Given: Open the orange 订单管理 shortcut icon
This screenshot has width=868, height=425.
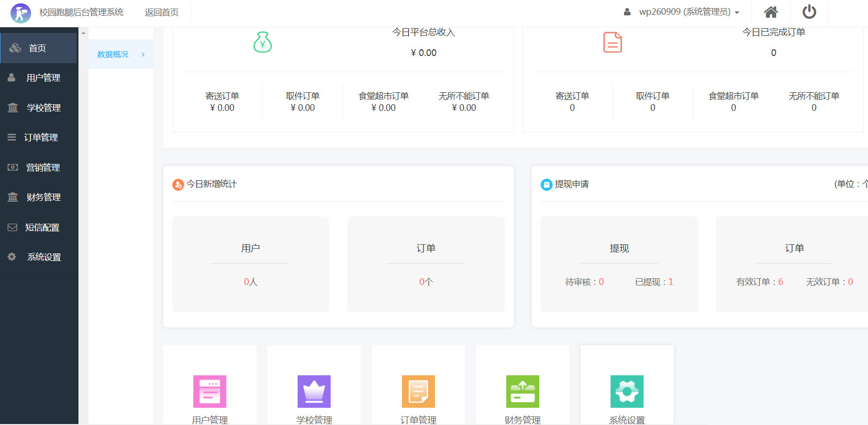Looking at the screenshot, I should click(x=418, y=392).
